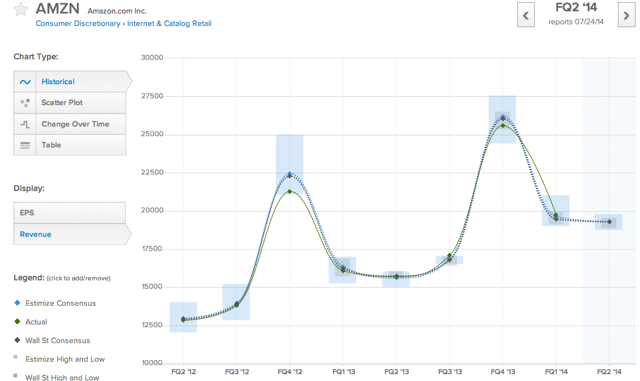Click the FQ2 '12 axis label
This screenshot has height=381, width=640.
(184, 372)
